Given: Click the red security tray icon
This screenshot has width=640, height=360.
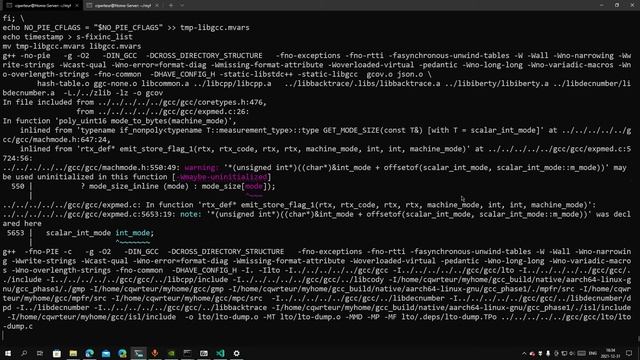Looking at the screenshot, I should tap(532, 353).
